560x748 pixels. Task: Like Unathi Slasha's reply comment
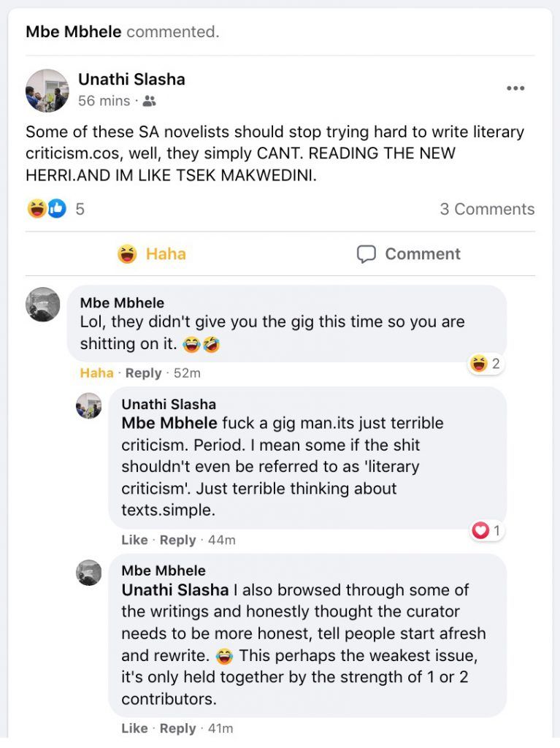(x=134, y=540)
